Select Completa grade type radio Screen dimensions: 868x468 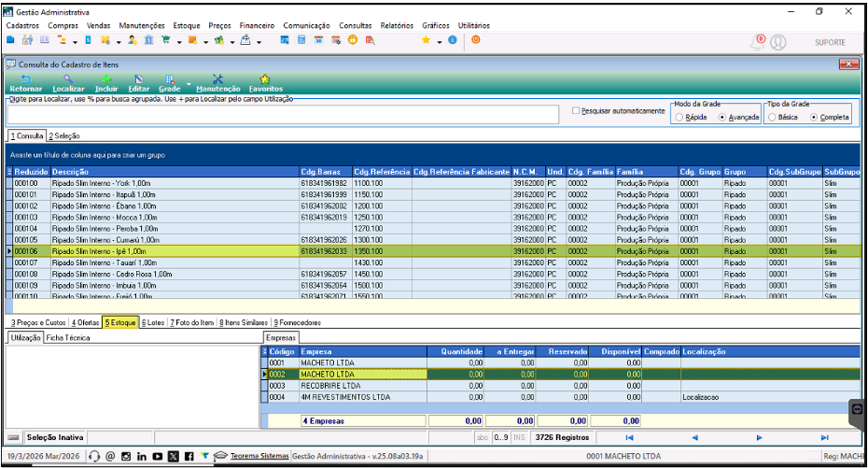pos(814,118)
